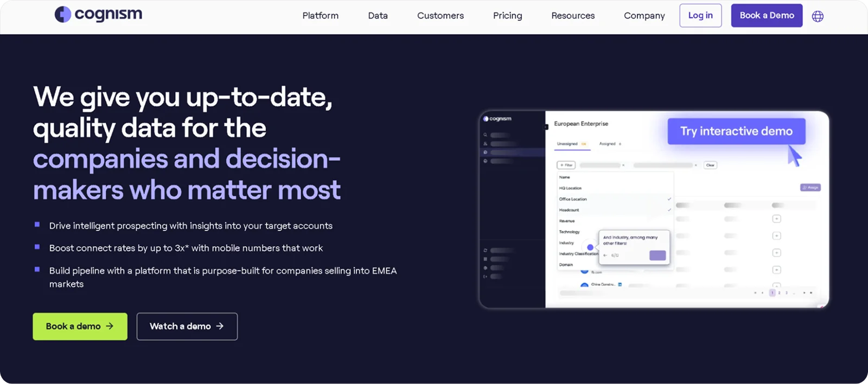Select the Technology filter option

569,232
